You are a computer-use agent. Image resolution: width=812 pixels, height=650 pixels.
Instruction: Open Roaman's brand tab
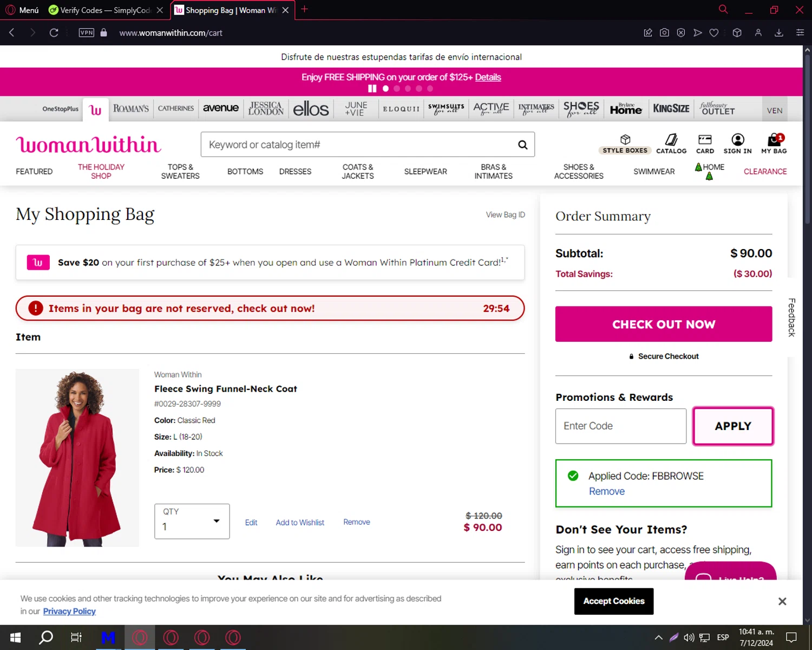[x=131, y=108]
